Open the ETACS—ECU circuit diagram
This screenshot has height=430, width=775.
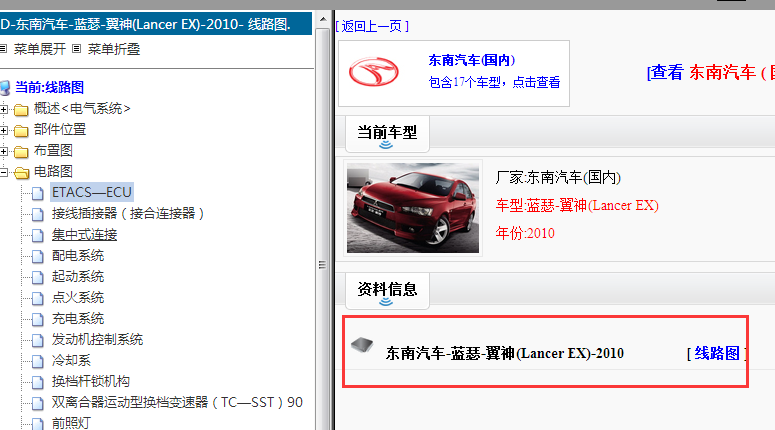pyautogui.click(x=92, y=192)
